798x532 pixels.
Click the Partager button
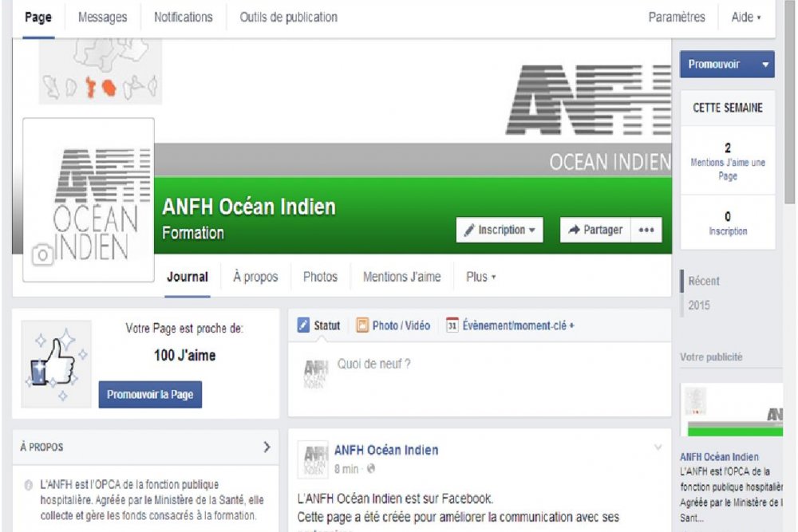point(595,230)
